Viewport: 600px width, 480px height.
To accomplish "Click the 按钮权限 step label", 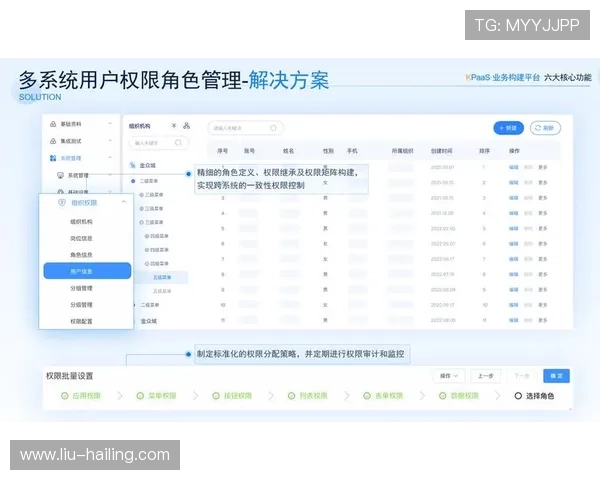I will [238, 396].
